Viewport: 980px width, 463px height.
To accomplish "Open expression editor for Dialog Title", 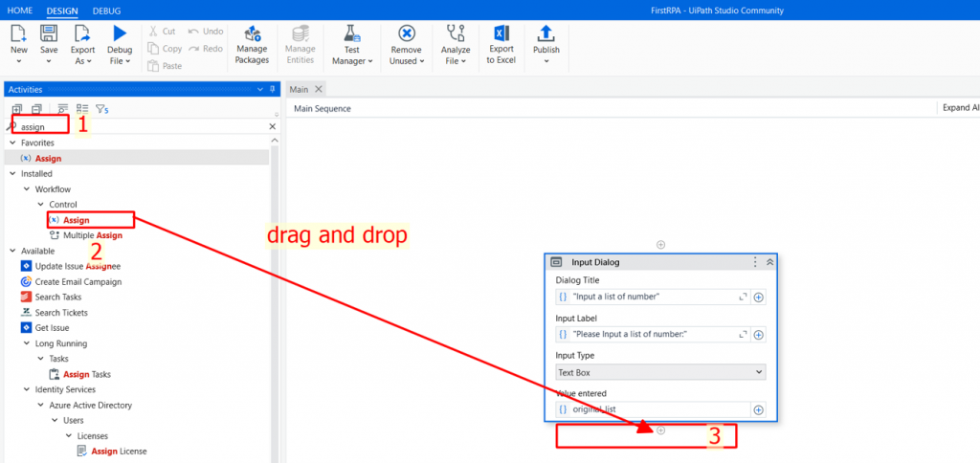I will tap(743, 298).
